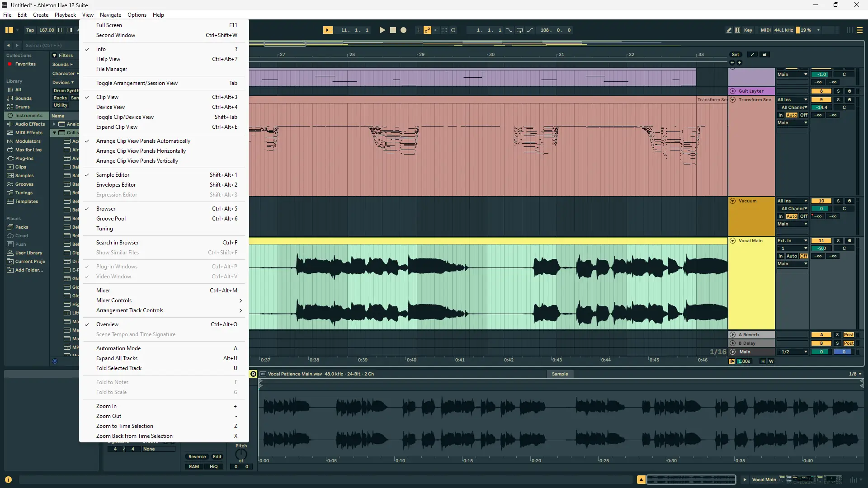Click the Stop transport button

click(x=393, y=30)
